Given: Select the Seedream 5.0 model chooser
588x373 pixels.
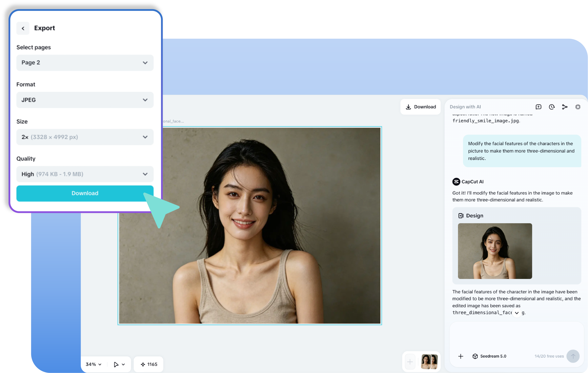Looking at the screenshot, I should (489, 356).
